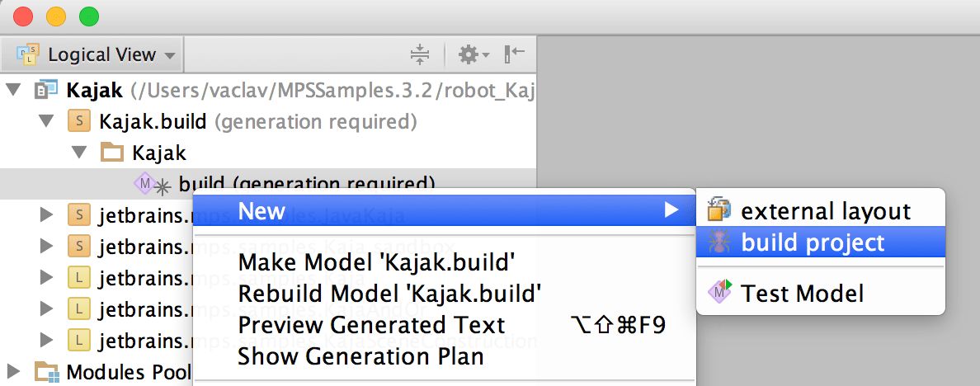This screenshot has width=980, height=386.
Task: Click the external layout icon
Action: click(719, 211)
